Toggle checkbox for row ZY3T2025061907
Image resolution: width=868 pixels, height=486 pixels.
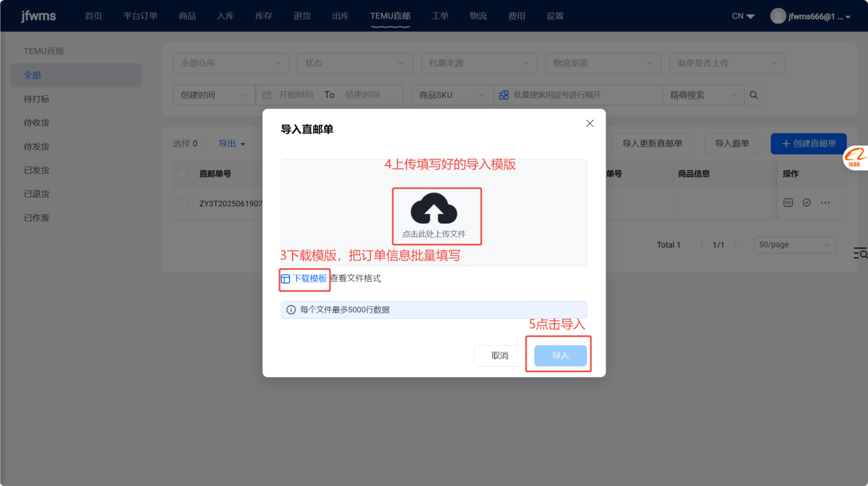tap(183, 204)
